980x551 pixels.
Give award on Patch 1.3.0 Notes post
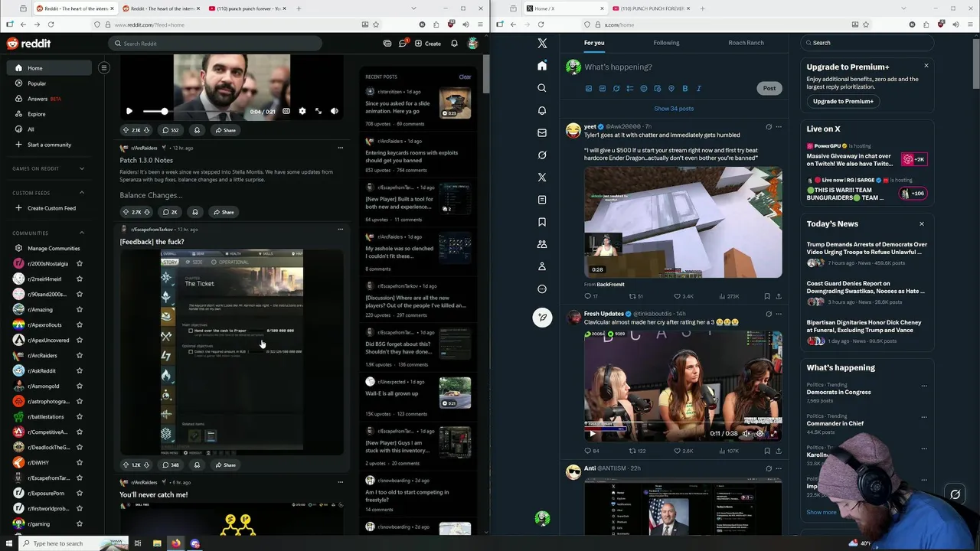click(194, 212)
